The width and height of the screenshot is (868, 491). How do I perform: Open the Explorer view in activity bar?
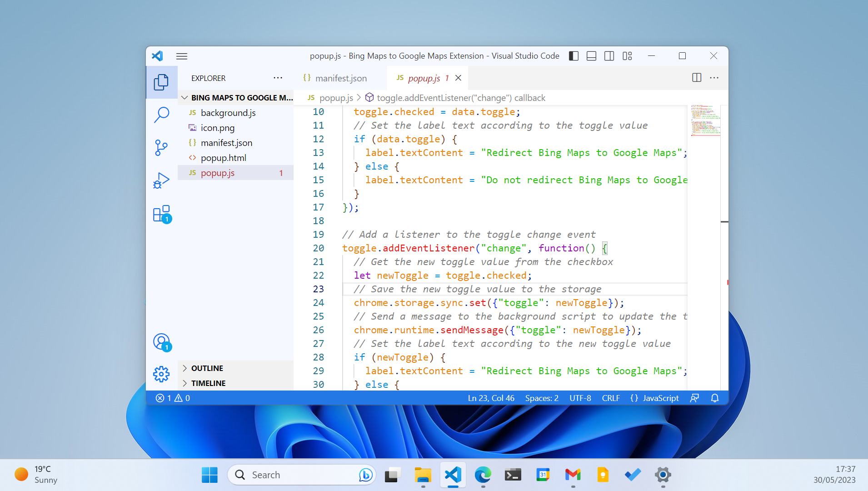click(x=161, y=82)
